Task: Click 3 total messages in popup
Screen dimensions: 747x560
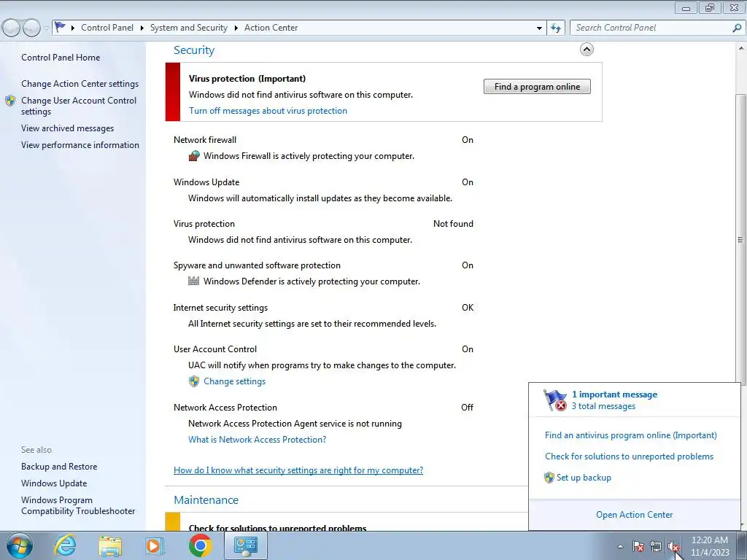Action: (603, 406)
